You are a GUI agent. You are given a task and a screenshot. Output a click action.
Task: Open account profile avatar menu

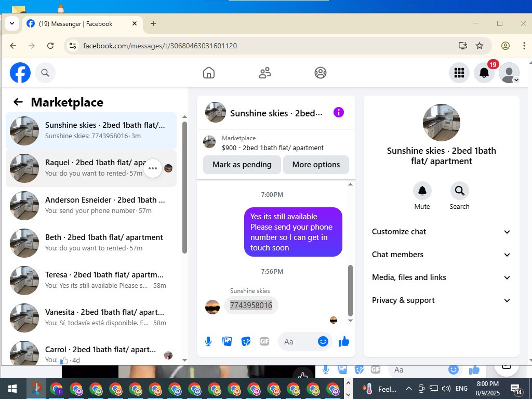509,73
